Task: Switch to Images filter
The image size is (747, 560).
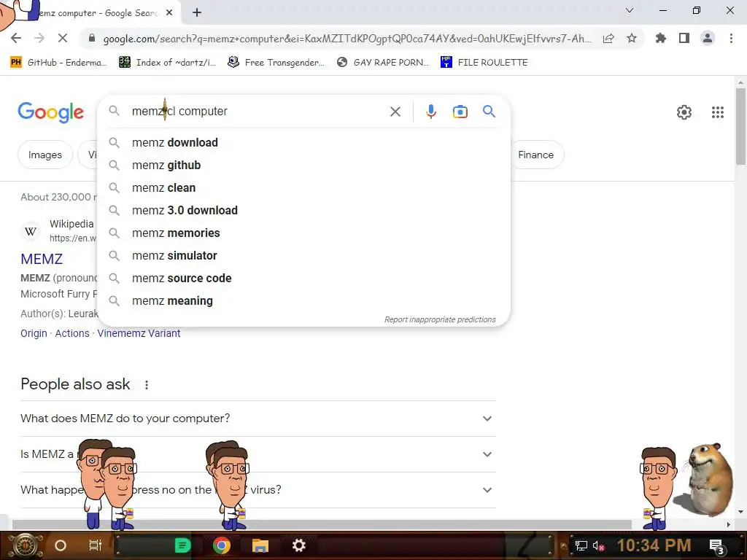Action: click(44, 155)
